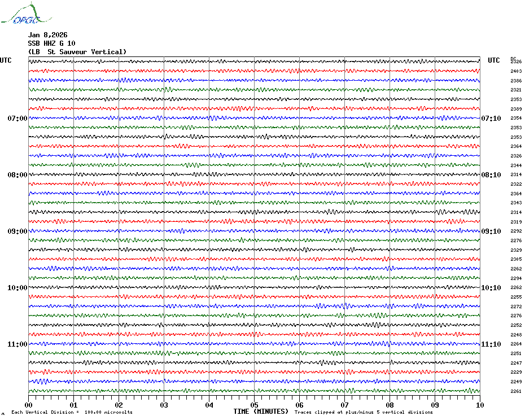Click the 11:10 end-time label
The width and height of the screenshot is (525, 420).
pyautogui.click(x=491, y=344)
